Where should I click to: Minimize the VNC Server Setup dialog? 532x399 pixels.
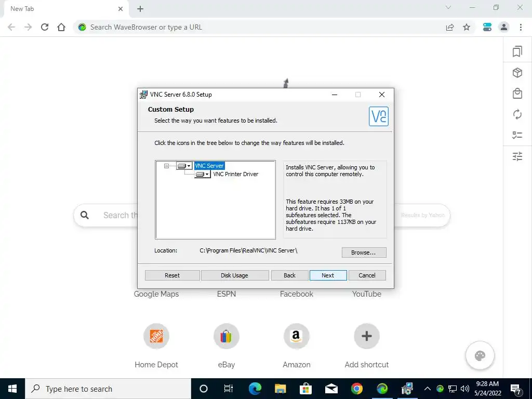[x=335, y=95]
